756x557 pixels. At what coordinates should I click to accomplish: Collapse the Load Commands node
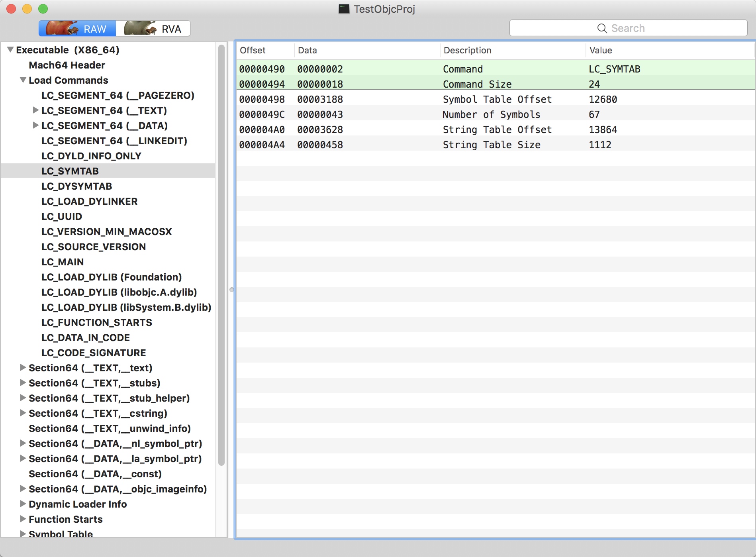point(23,80)
